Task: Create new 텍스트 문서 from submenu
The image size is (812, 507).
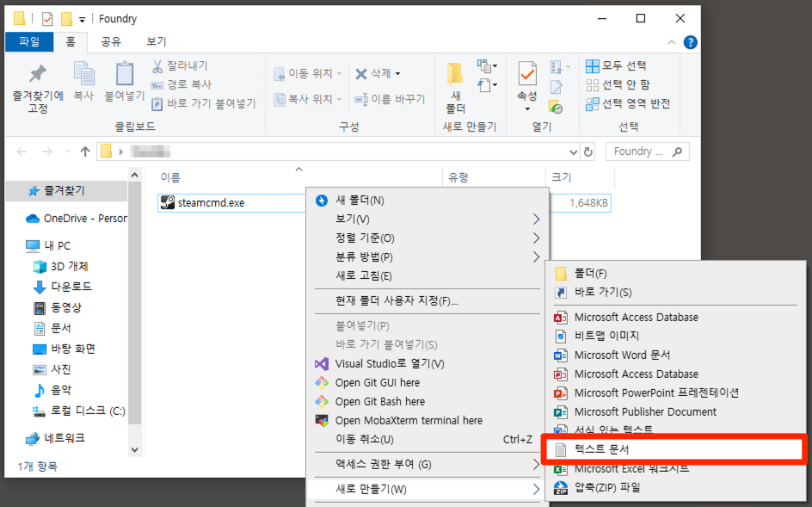Action: tap(674, 449)
